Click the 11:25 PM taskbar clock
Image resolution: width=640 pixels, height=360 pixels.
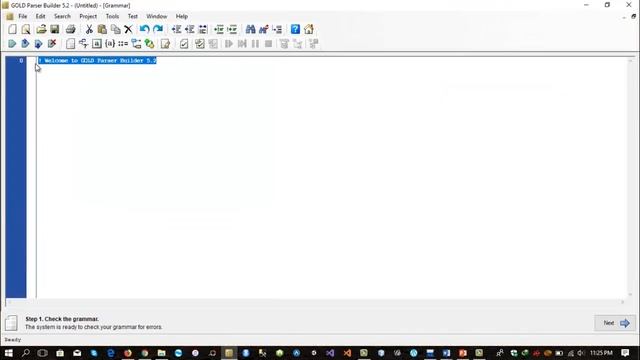(601, 353)
